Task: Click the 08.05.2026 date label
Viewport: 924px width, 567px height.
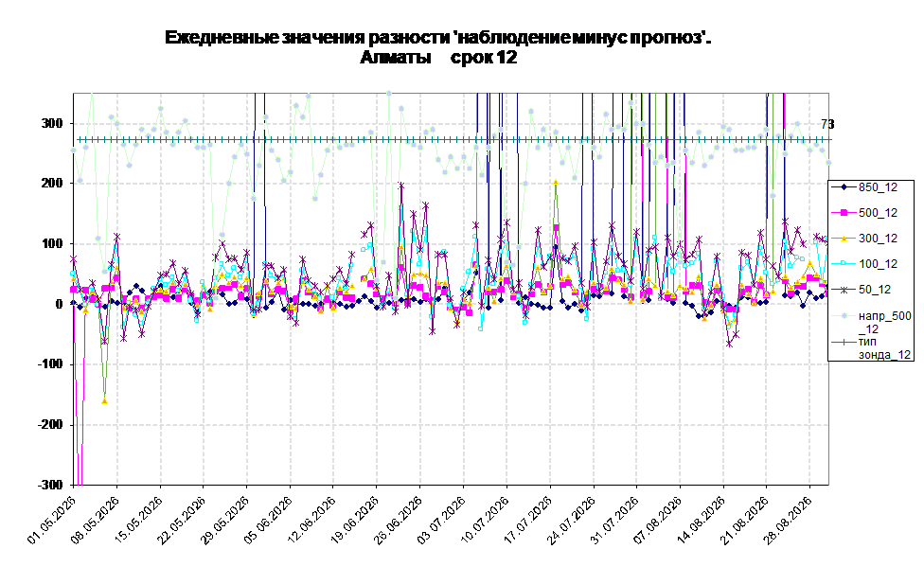Action: pyautogui.click(x=96, y=520)
